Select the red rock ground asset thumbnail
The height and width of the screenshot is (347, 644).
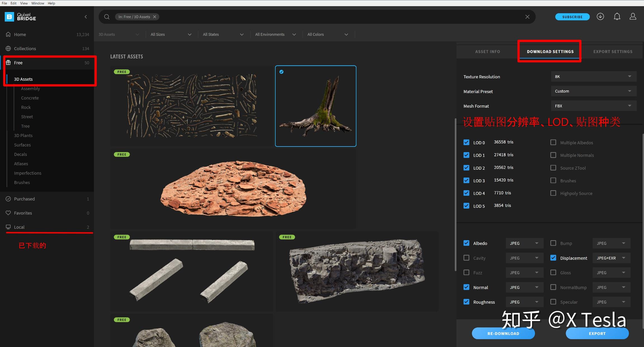(233, 189)
